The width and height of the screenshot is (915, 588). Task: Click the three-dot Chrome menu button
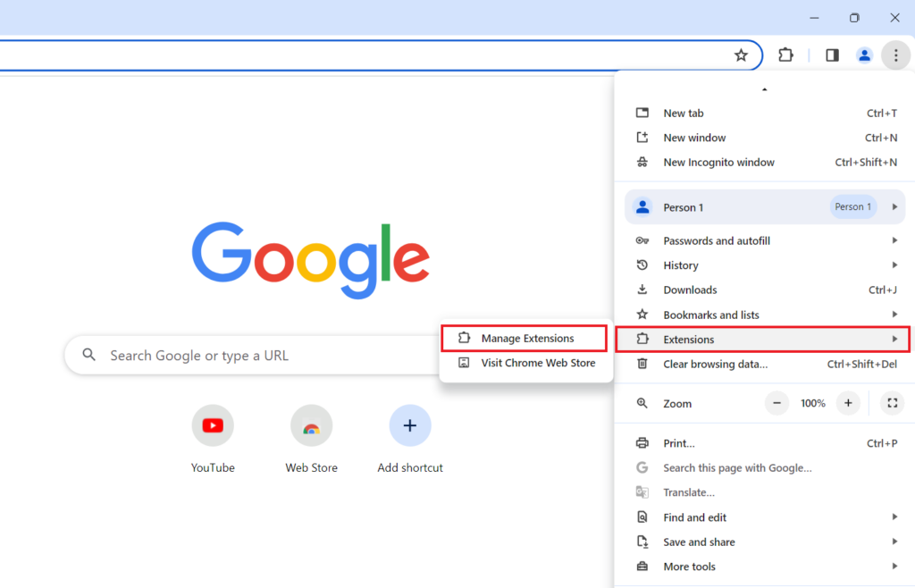pyautogui.click(x=895, y=55)
